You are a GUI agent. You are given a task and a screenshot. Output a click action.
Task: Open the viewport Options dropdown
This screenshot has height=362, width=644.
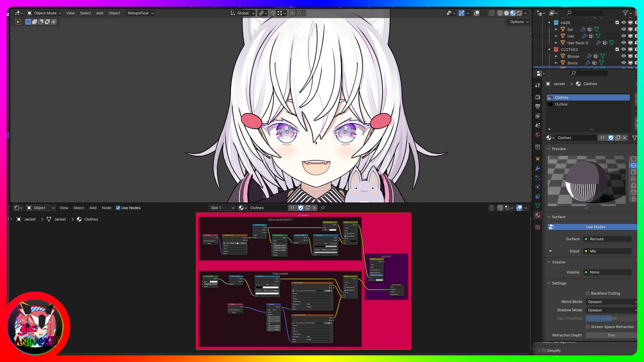click(519, 22)
